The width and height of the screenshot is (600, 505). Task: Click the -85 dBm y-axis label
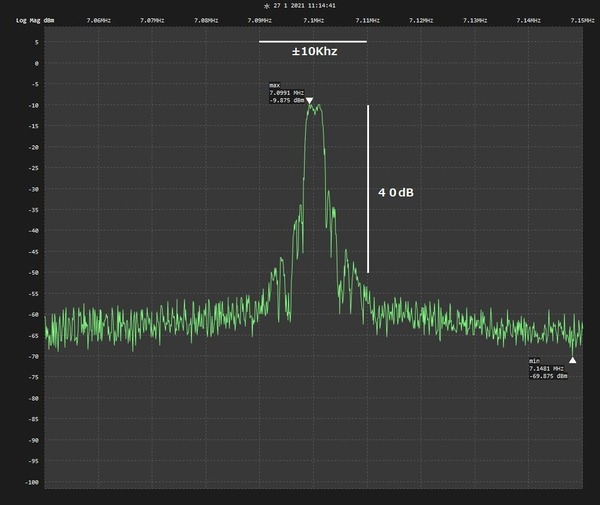click(x=34, y=419)
